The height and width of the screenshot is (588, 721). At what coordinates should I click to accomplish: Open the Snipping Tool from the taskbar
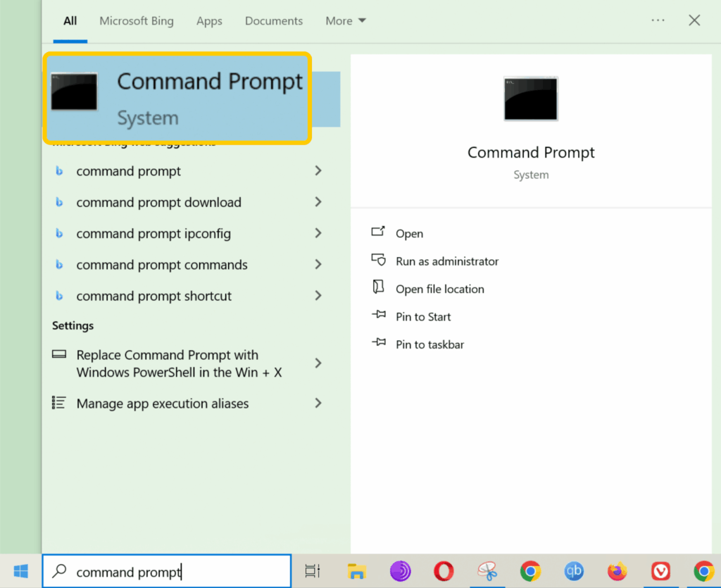tap(487, 571)
